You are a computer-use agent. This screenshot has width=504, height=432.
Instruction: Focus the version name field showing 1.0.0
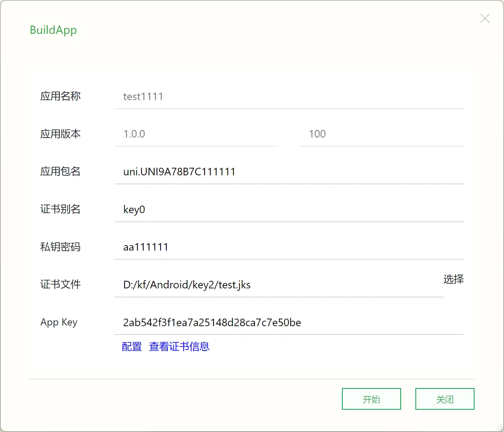coord(196,134)
